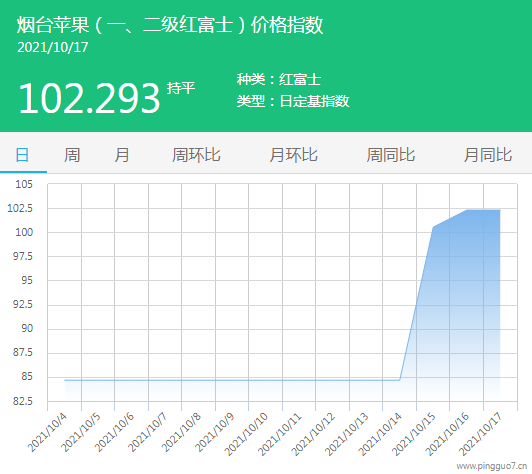
Task: Switch to the 周 weekly tab
Action: click(x=72, y=155)
